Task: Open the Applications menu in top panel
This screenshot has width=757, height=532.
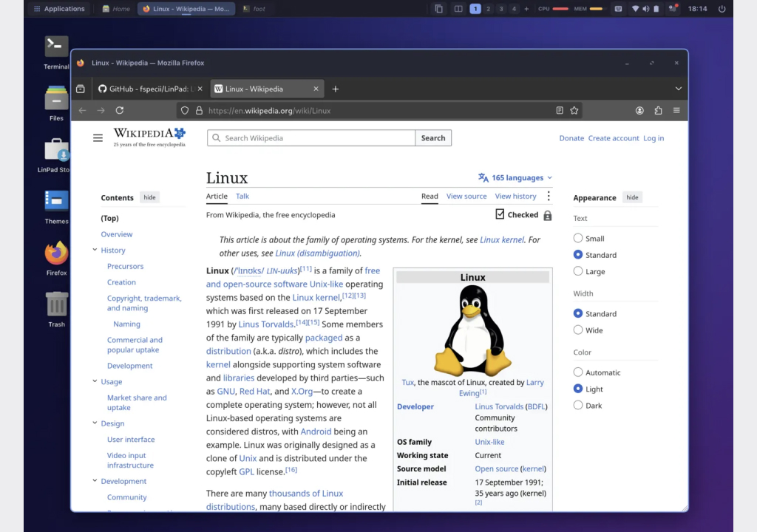Action: [59, 9]
